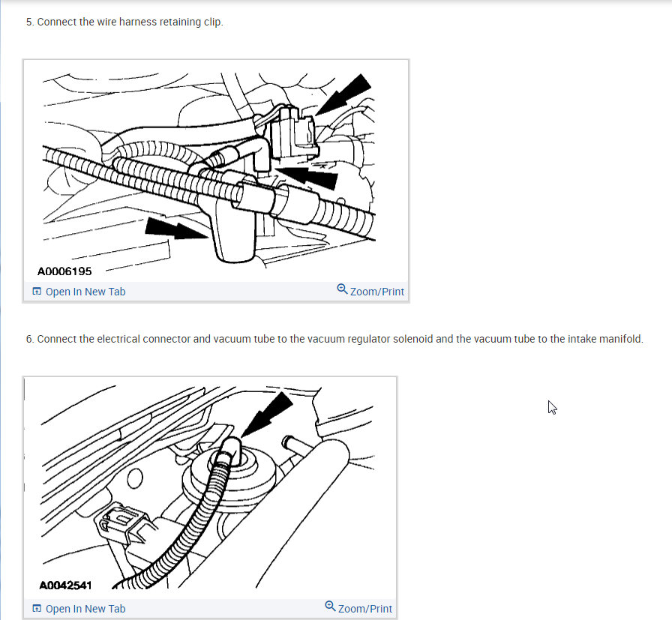Click the magnifier icon below diagram A0006195

click(x=342, y=289)
